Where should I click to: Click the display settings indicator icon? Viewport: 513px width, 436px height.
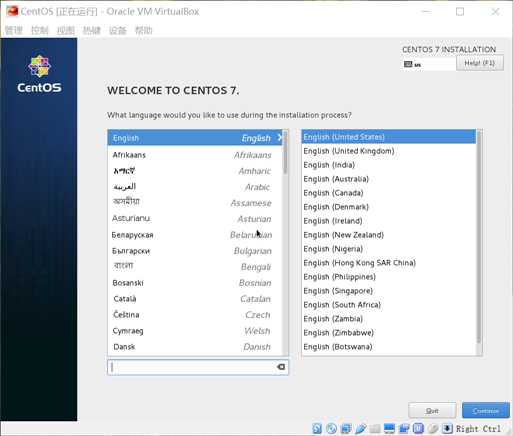(389, 428)
